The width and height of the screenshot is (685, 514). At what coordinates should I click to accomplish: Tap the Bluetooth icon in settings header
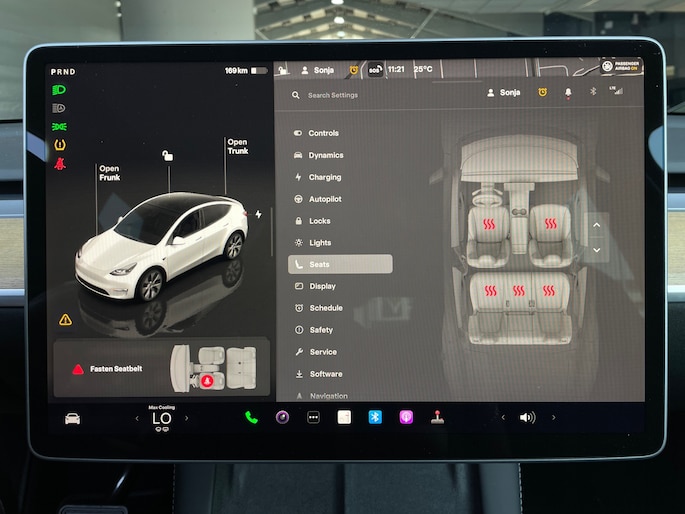(593, 91)
